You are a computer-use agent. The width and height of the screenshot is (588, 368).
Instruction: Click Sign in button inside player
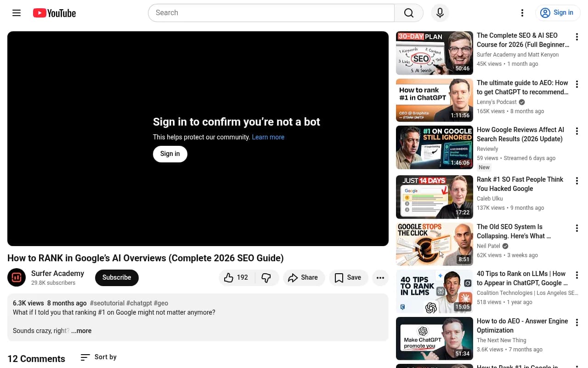170,154
